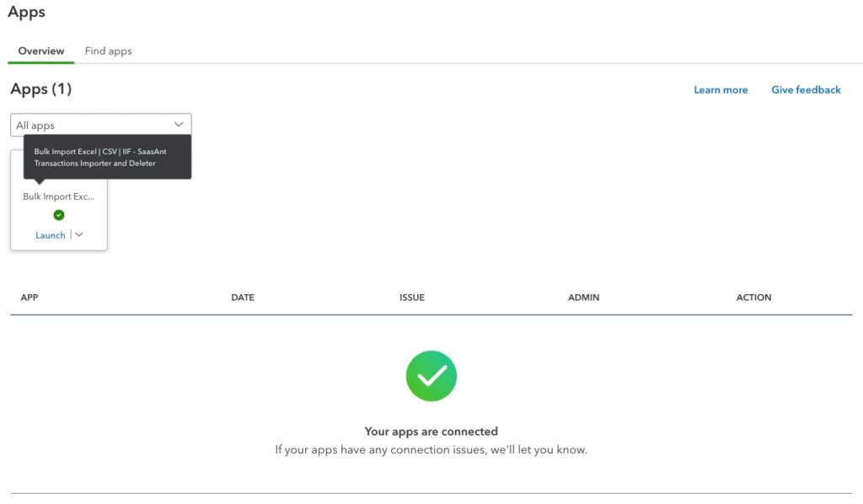Click the Apps page heading
This screenshot has height=504, width=863.
pyautogui.click(x=26, y=12)
